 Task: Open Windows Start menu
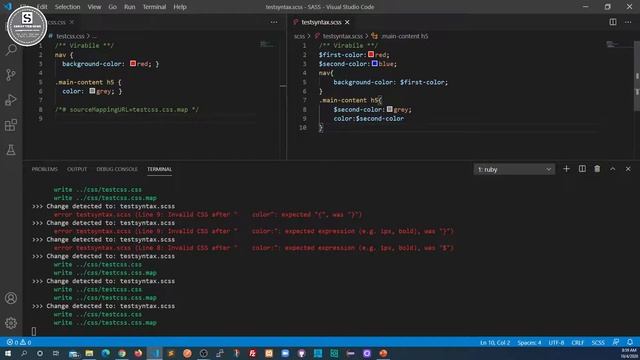pyautogui.click(x=8, y=353)
